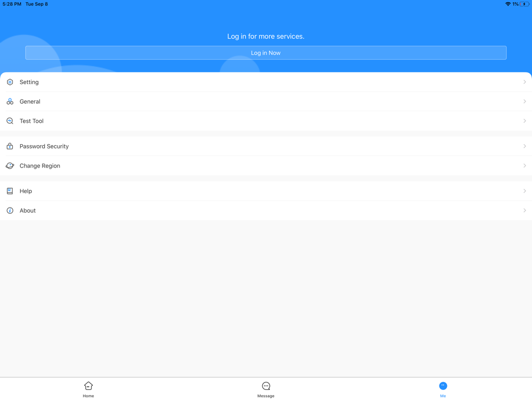Open the General menu text
The height and width of the screenshot is (399, 532).
tap(30, 102)
